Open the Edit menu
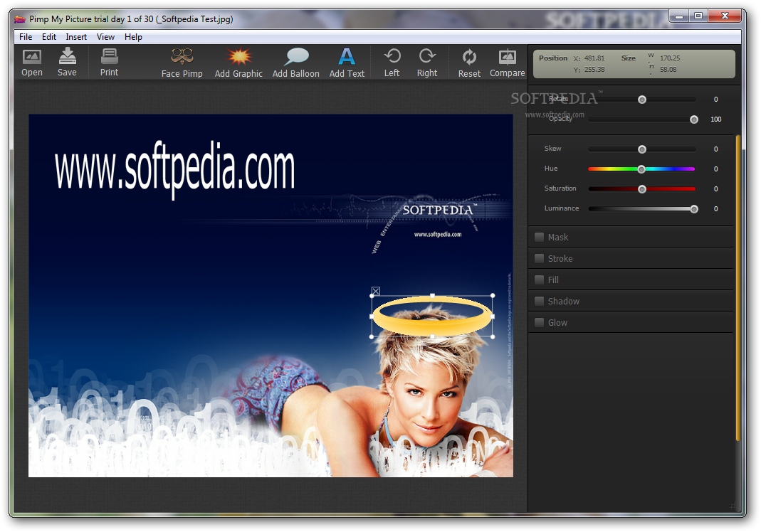Image resolution: width=761 pixels, height=532 pixels. pyautogui.click(x=49, y=37)
